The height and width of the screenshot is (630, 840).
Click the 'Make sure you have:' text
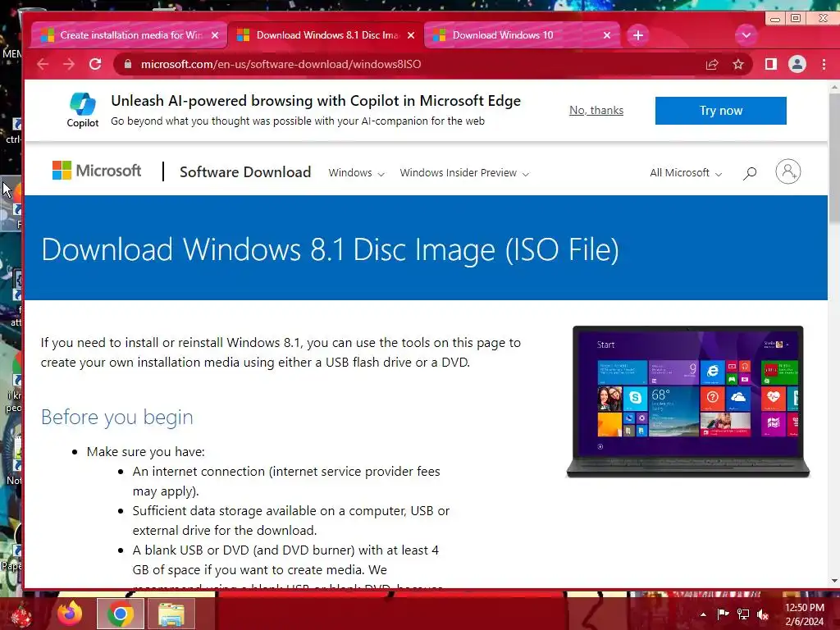tap(146, 452)
